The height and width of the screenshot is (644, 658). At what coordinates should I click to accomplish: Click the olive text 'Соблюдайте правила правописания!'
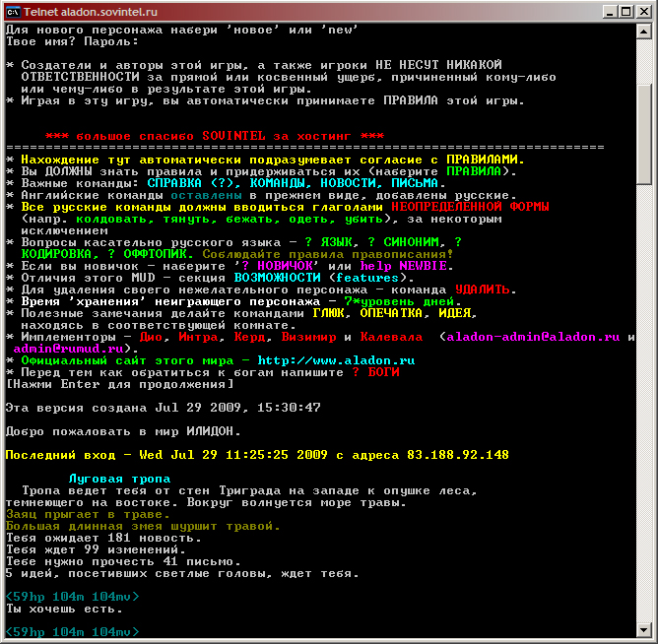pyautogui.click(x=328, y=254)
